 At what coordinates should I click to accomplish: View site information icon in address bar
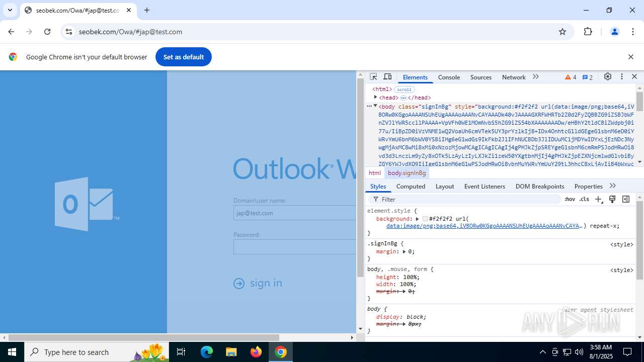click(x=69, y=32)
